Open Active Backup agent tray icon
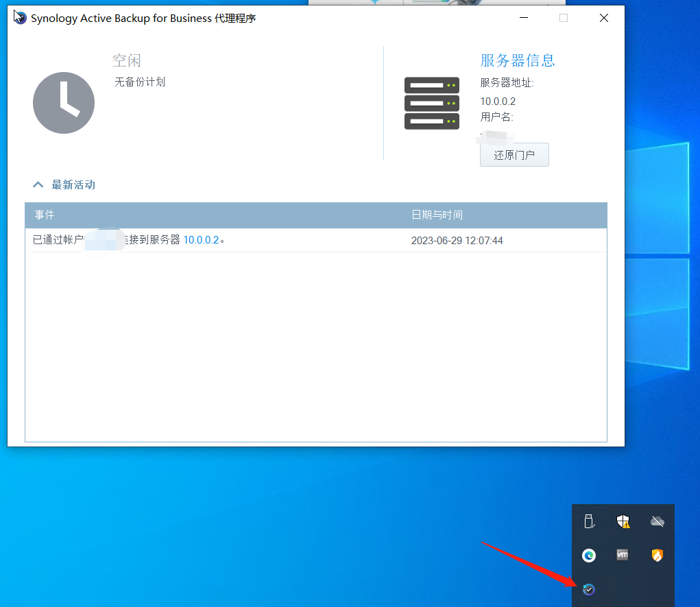This screenshot has height=607, width=700. coord(589,590)
